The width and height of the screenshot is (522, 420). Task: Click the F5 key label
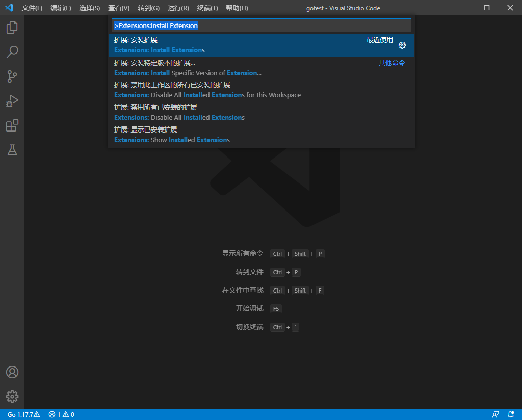click(276, 309)
